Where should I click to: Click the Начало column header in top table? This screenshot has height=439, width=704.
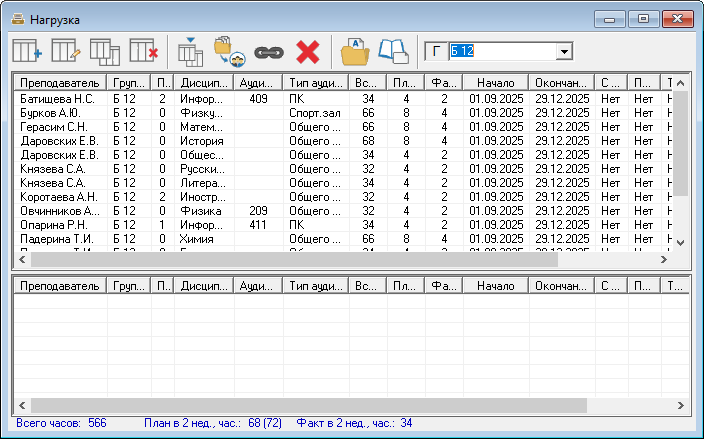(495, 82)
